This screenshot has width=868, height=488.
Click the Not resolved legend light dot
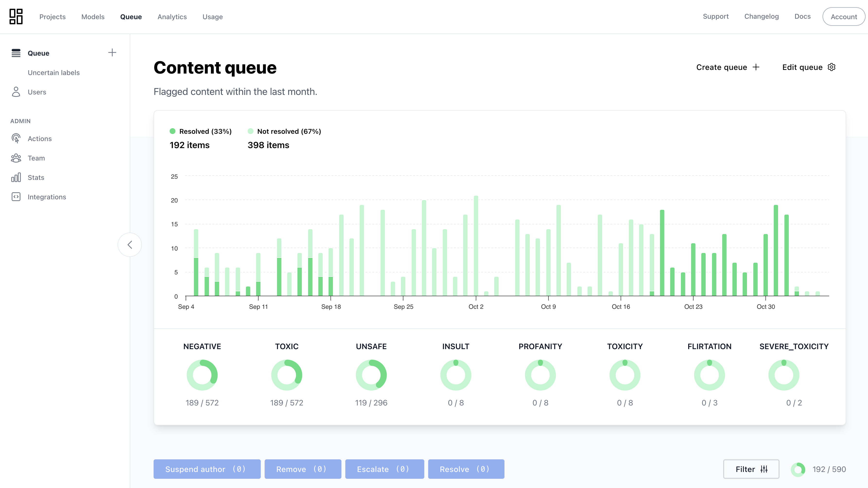point(250,131)
